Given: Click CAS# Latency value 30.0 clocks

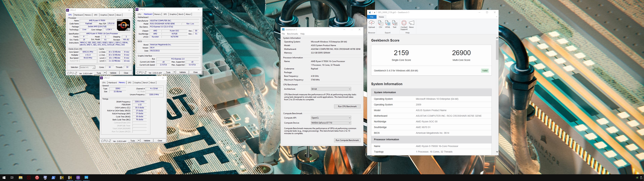Looking at the screenshot, I should pyautogui.click(x=140, y=108).
